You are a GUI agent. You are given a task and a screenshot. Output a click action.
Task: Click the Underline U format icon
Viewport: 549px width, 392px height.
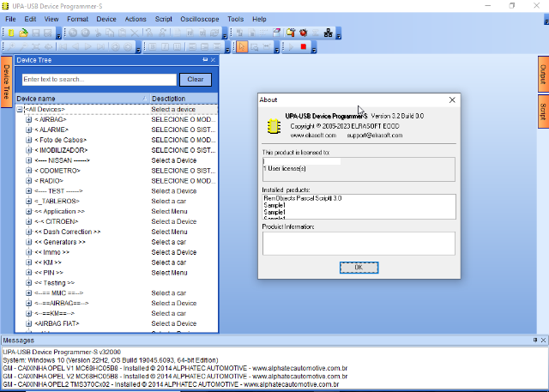[x=178, y=46]
